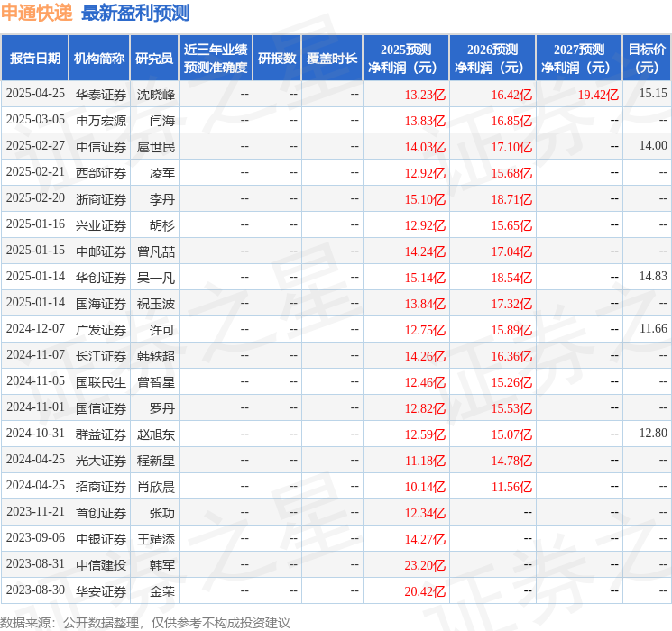Image resolution: width=672 pixels, height=631 pixels.
Task: Click the target price 11.66
Action: coord(653,328)
